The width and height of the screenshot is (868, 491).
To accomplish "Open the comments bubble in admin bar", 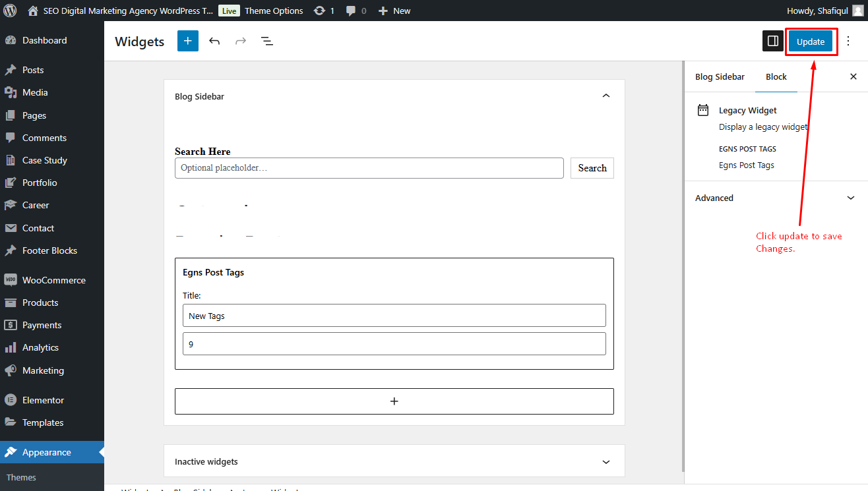I will 356,11.
